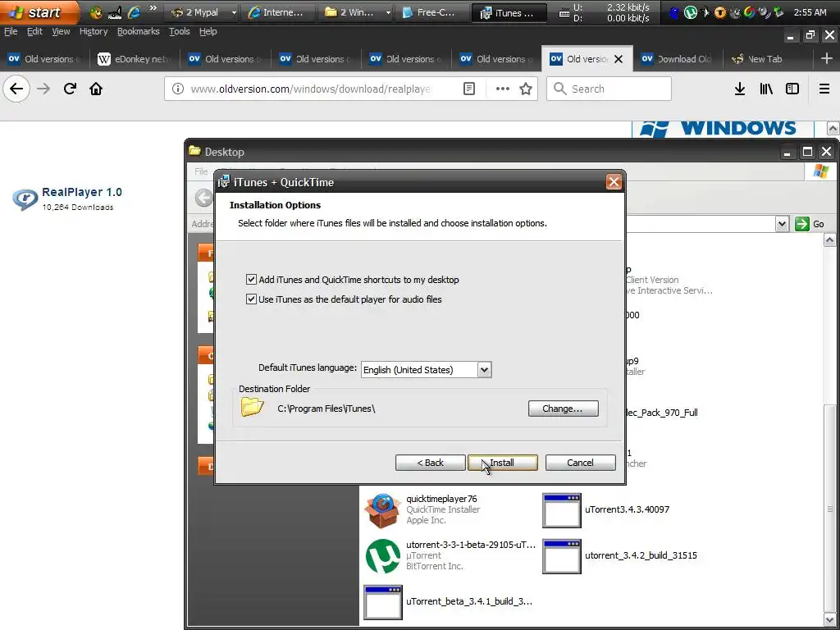Open the page actions three-dot menu
The image size is (840, 630).
tap(503, 89)
